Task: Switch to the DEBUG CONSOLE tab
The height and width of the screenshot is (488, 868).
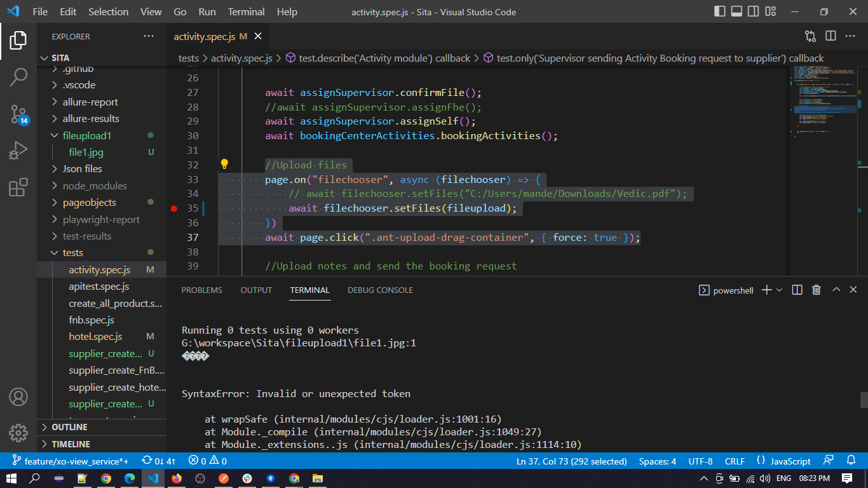Action: [x=380, y=290]
